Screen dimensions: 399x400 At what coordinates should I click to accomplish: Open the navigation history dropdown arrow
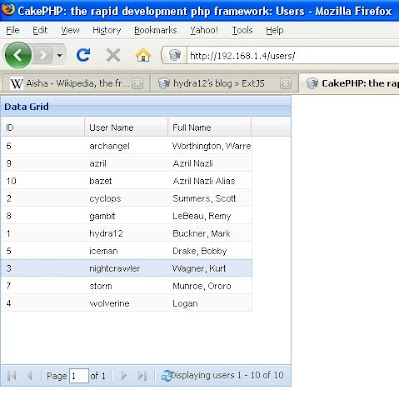click(x=59, y=55)
